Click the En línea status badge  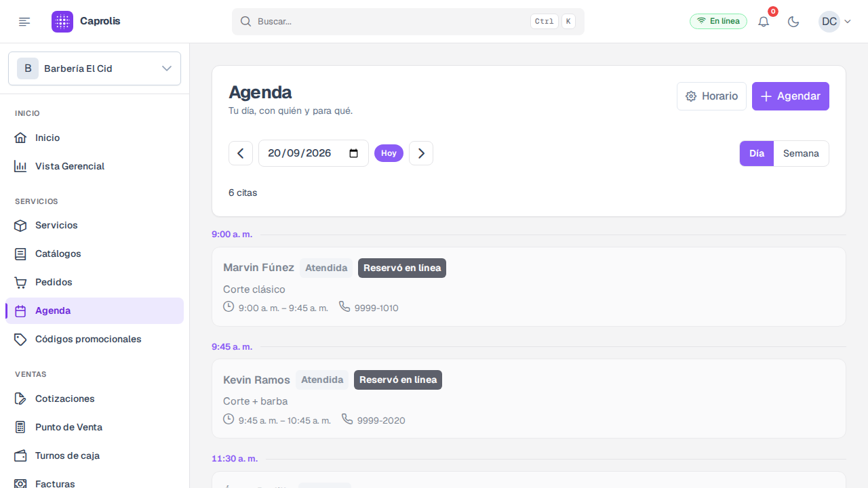[x=718, y=22]
